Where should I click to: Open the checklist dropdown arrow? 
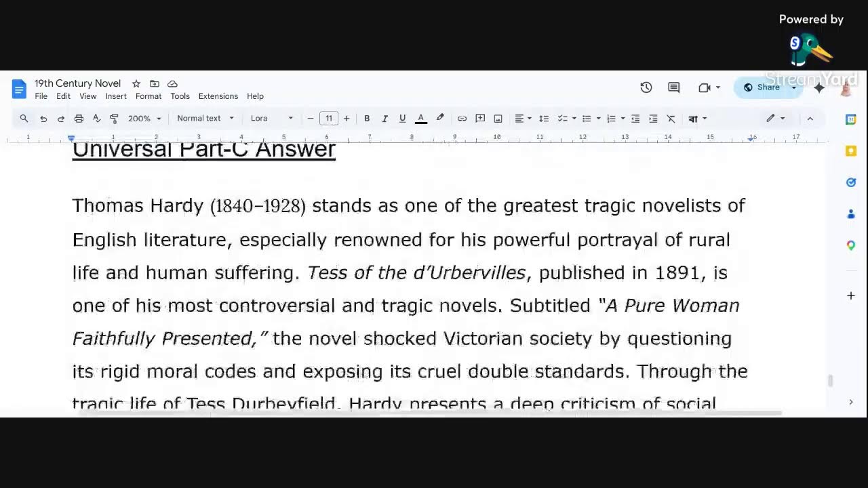pyautogui.click(x=574, y=119)
